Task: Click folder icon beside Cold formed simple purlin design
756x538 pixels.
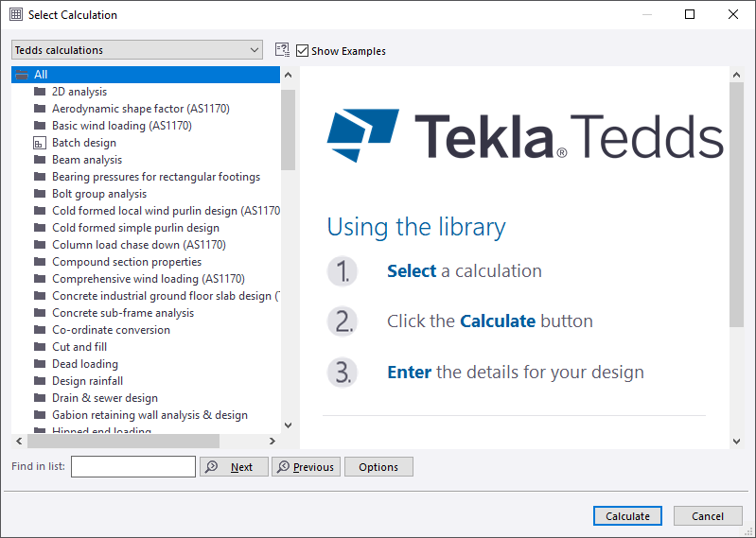Action: pos(40,228)
